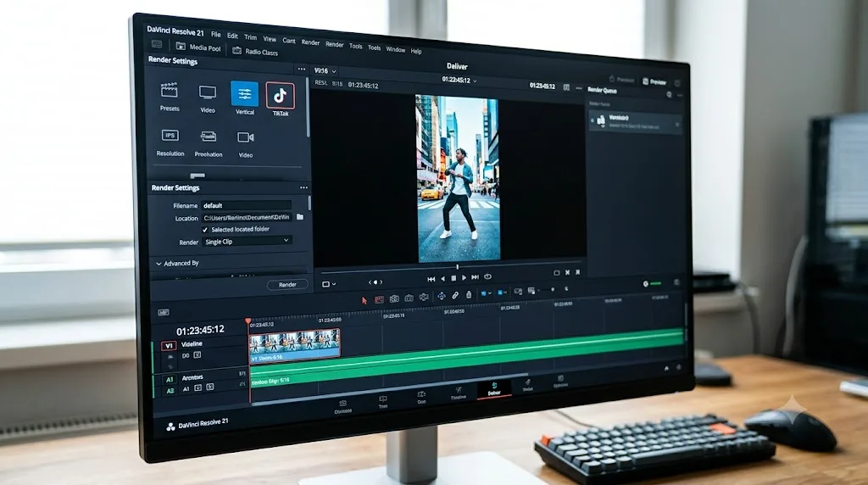Select the camcorder Video preset icon

(x=245, y=137)
